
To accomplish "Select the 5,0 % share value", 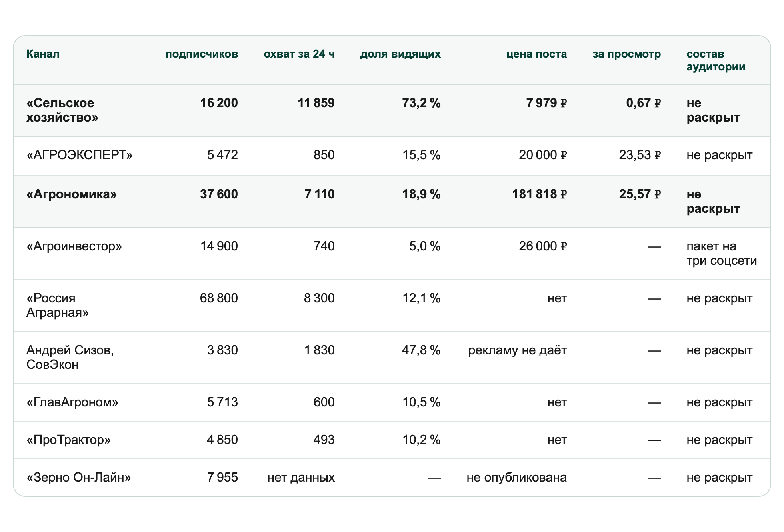I will 425,246.
